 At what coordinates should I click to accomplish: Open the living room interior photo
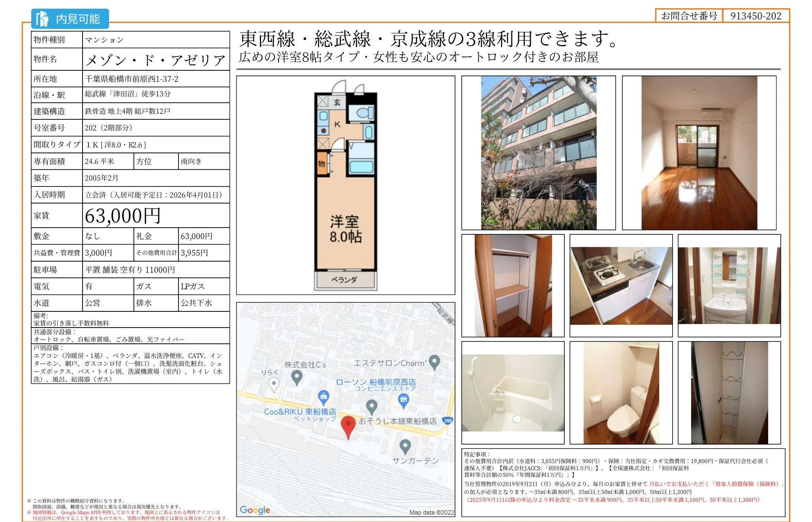click(x=699, y=153)
